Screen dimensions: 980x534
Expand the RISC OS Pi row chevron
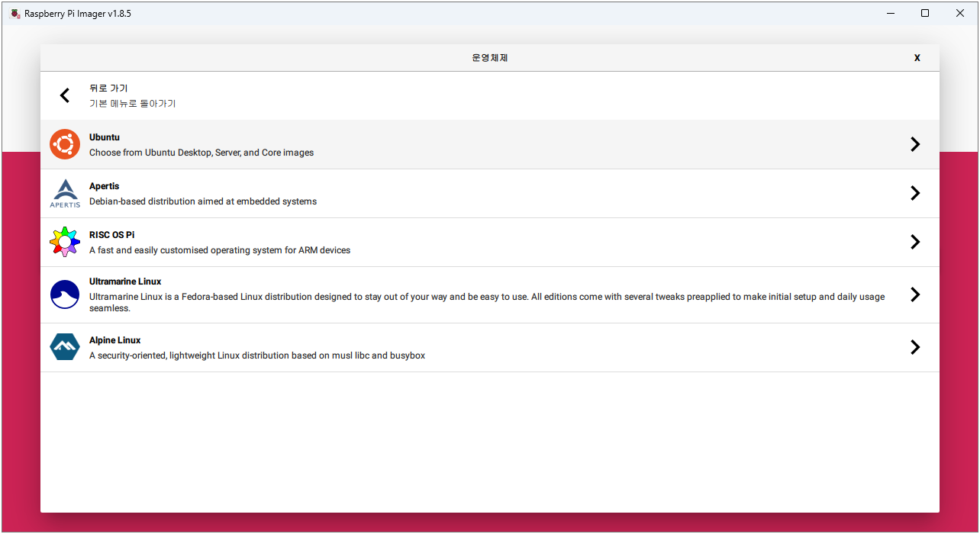point(915,242)
